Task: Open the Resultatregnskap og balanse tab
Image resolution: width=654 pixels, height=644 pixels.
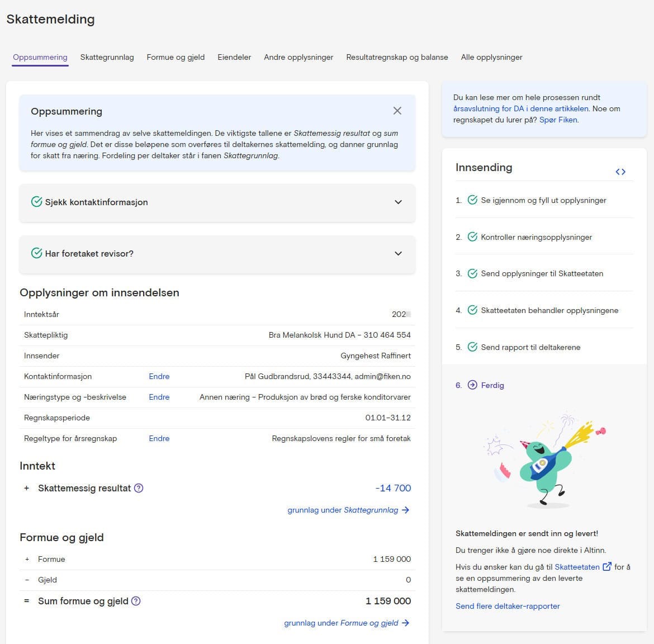Action: (397, 57)
